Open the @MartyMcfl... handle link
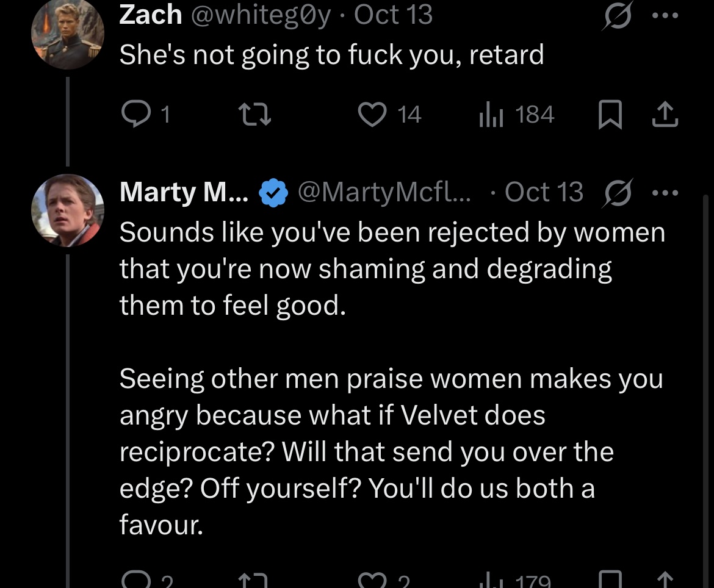This screenshot has height=588, width=714. pos(384,192)
